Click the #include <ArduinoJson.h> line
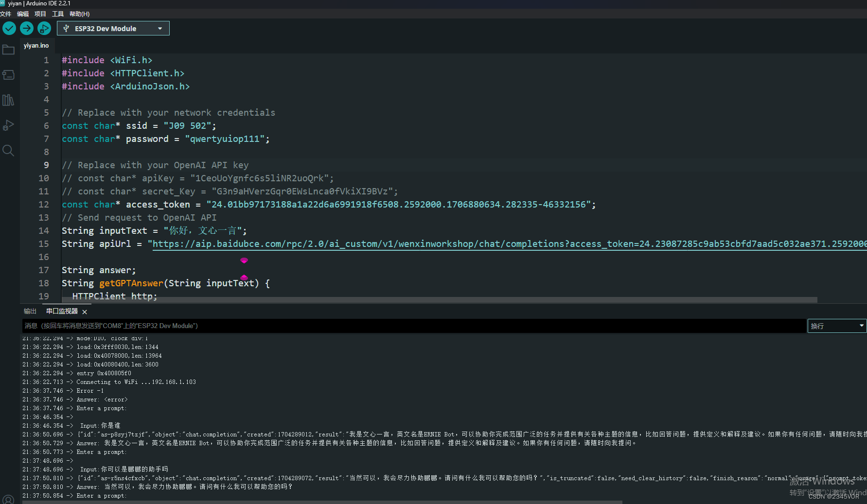867x504 pixels. tap(125, 86)
